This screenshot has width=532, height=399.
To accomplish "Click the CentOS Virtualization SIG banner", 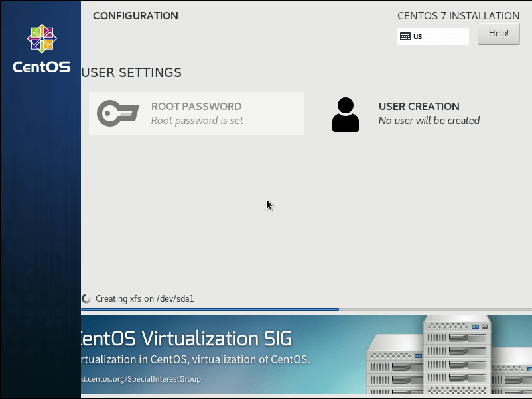I will coord(306,355).
